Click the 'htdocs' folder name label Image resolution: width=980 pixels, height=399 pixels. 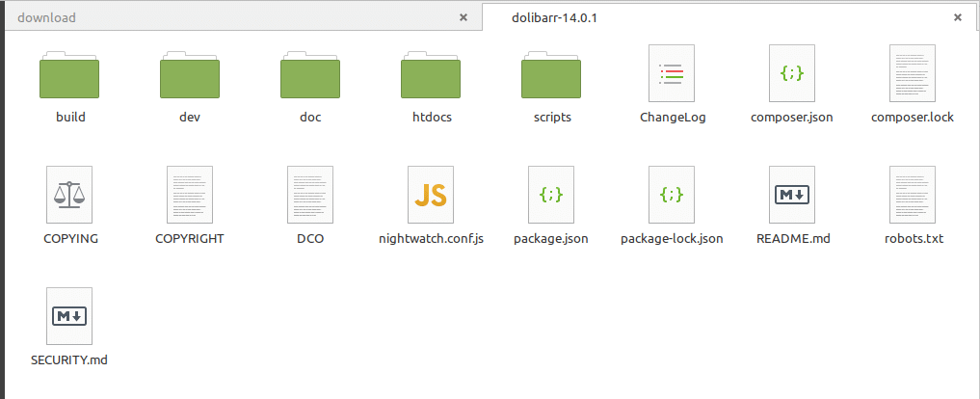(x=432, y=117)
